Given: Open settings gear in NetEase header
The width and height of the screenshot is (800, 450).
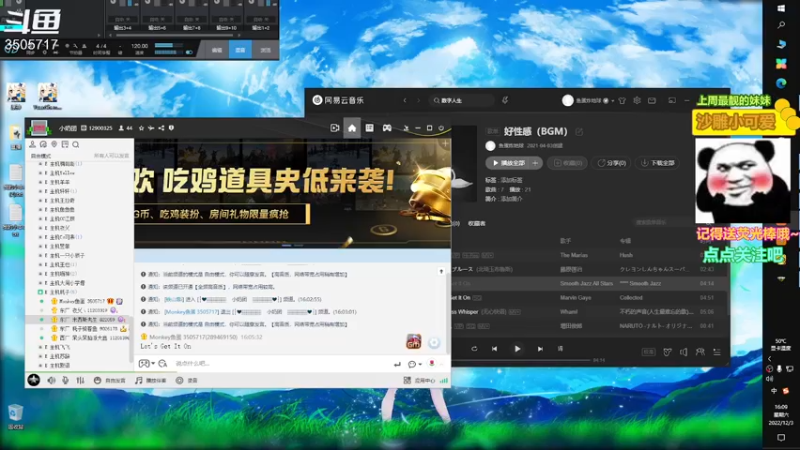Looking at the screenshot, I should [x=637, y=101].
